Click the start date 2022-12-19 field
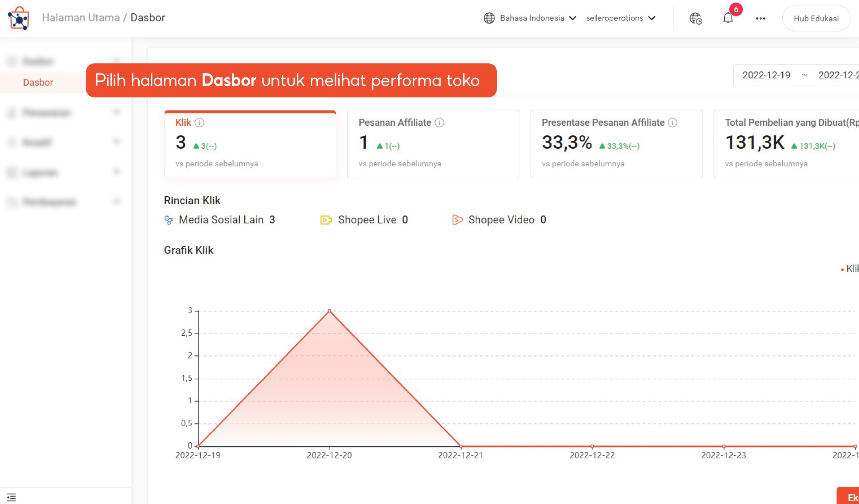The image size is (859, 504). tap(766, 75)
